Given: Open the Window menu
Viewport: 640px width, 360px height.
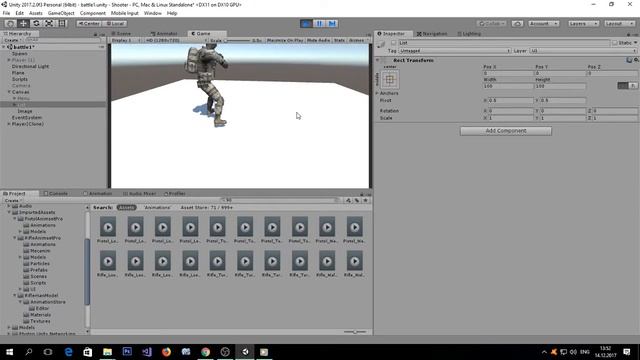Looking at the screenshot, I should (153, 13).
